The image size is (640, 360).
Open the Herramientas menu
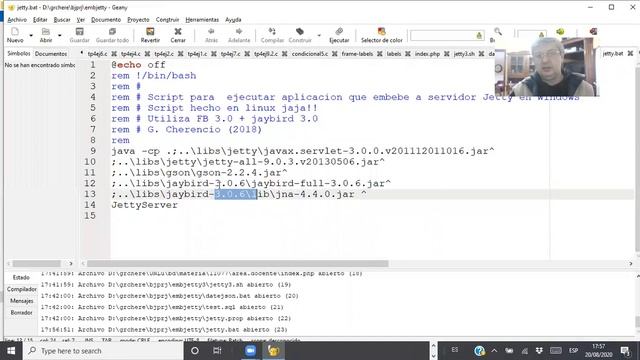(x=202, y=20)
